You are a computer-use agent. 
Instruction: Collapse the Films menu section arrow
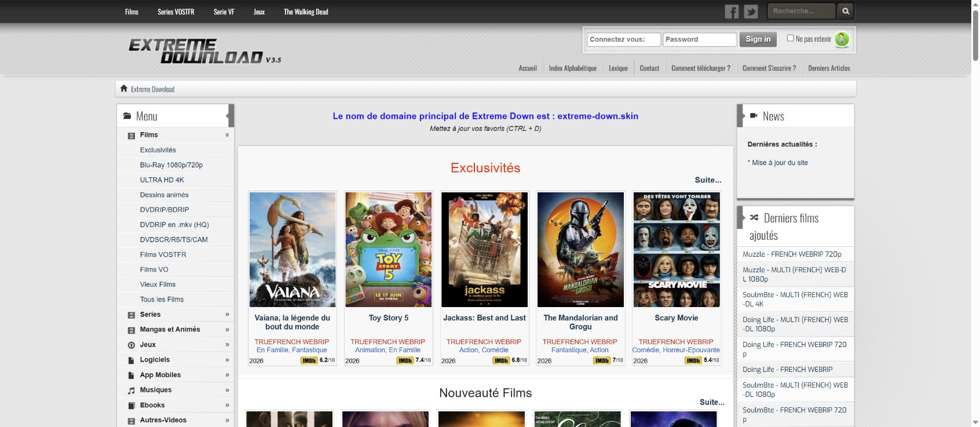coord(227,135)
